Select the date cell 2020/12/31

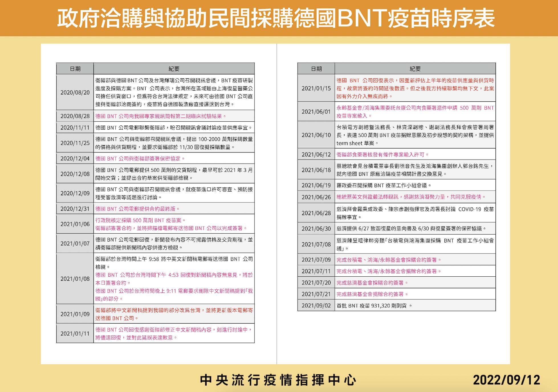click(75, 208)
